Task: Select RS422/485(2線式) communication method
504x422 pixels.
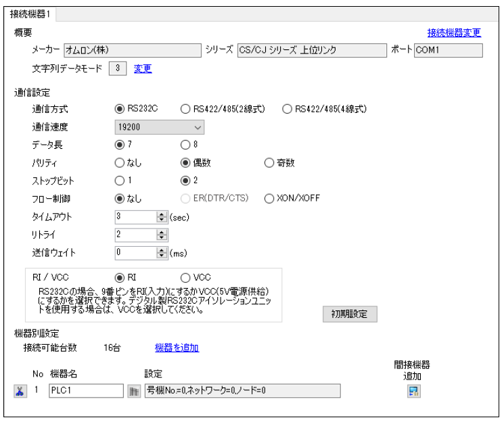Action: [x=185, y=108]
